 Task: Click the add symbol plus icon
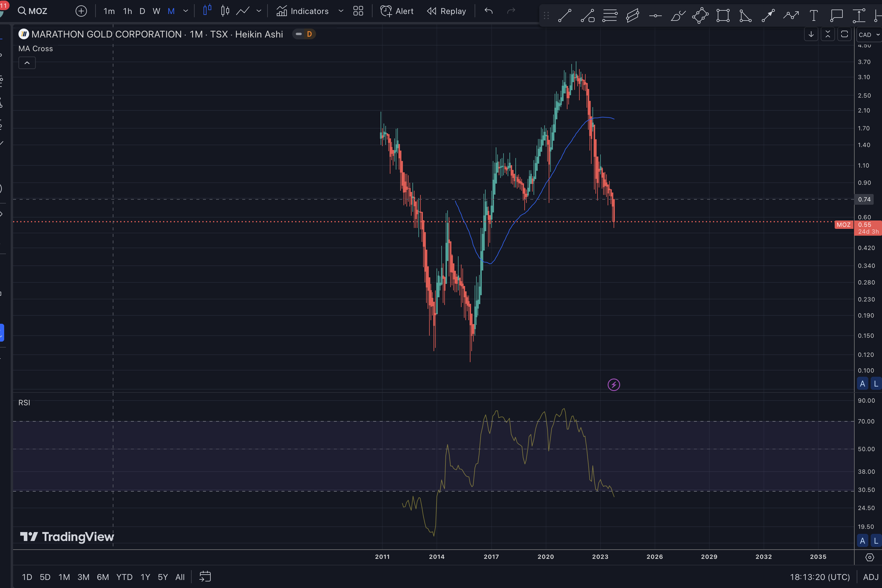[81, 11]
